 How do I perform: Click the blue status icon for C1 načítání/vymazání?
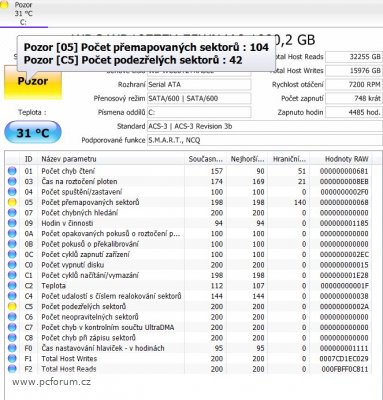(12, 275)
